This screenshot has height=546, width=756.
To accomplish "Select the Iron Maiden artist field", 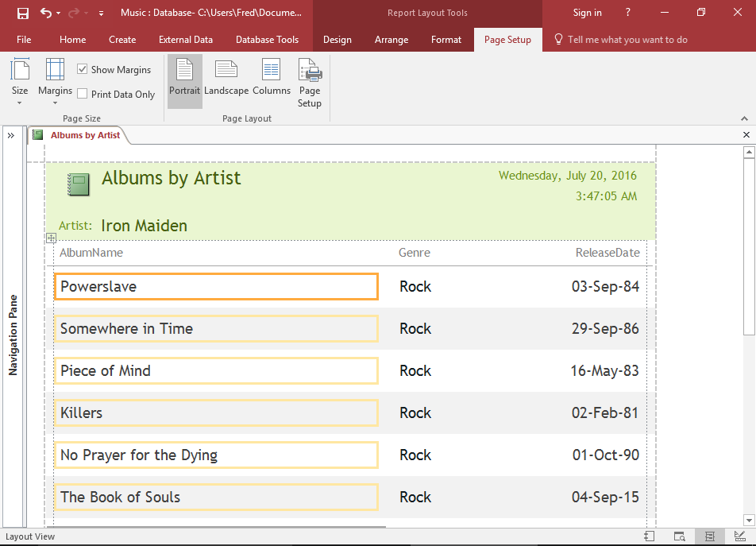I will pyautogui.click(x=144, y=226).
